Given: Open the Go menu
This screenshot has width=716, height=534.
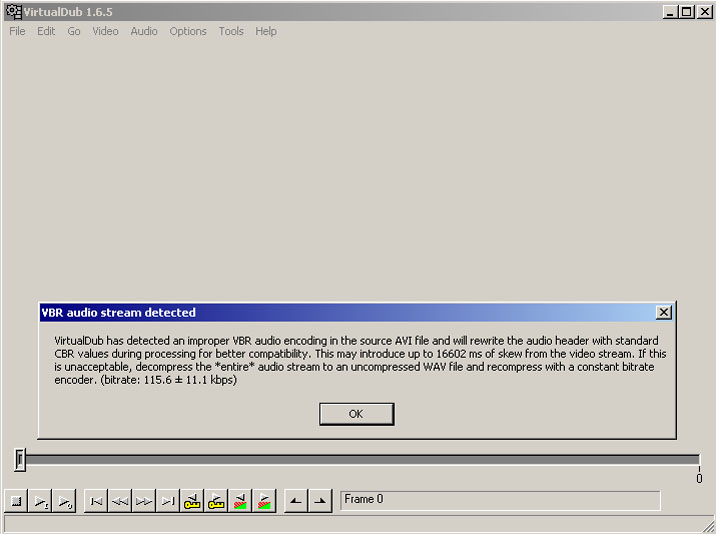Looking at the screenshot, I should point(74,31).
